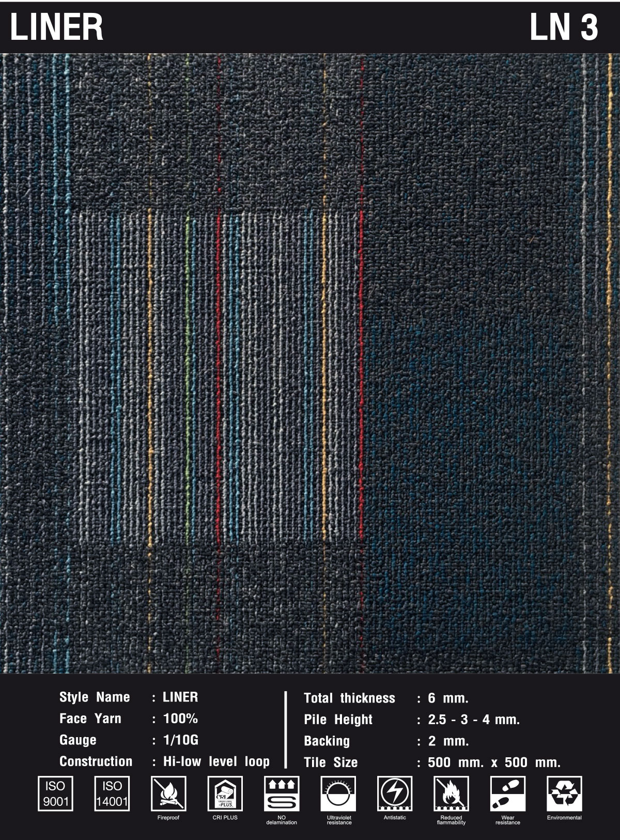Screen dimensions: 620x840
Task: Click the Style Name label
Action: (x=95, y=697)
